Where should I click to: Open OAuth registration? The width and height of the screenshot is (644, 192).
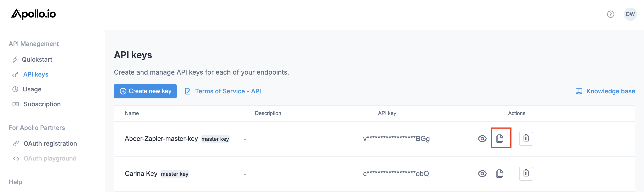50,144
